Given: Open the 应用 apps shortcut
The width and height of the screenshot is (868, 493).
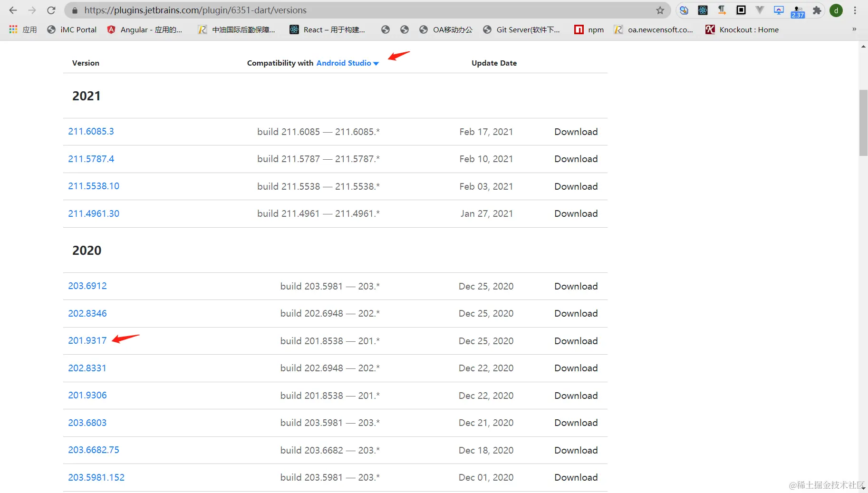Looking at the screenshot, I should (23, 29).
